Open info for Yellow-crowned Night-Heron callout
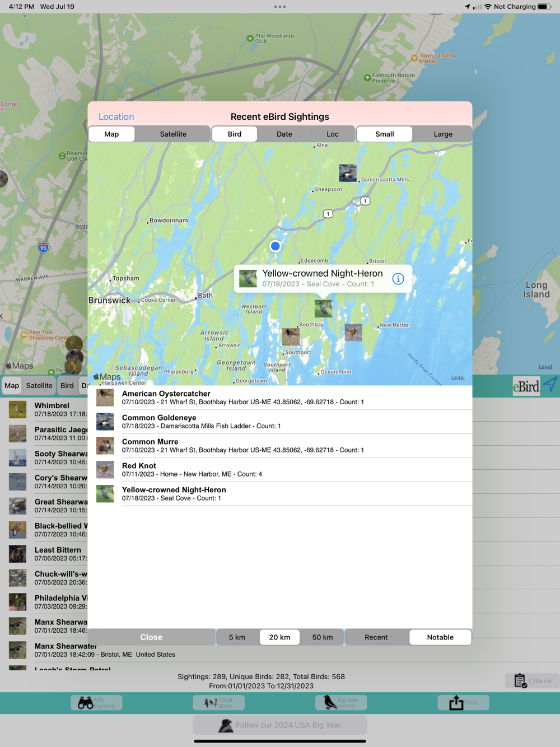The width and height of the screenshot is (560, 747). coord(398,279)
